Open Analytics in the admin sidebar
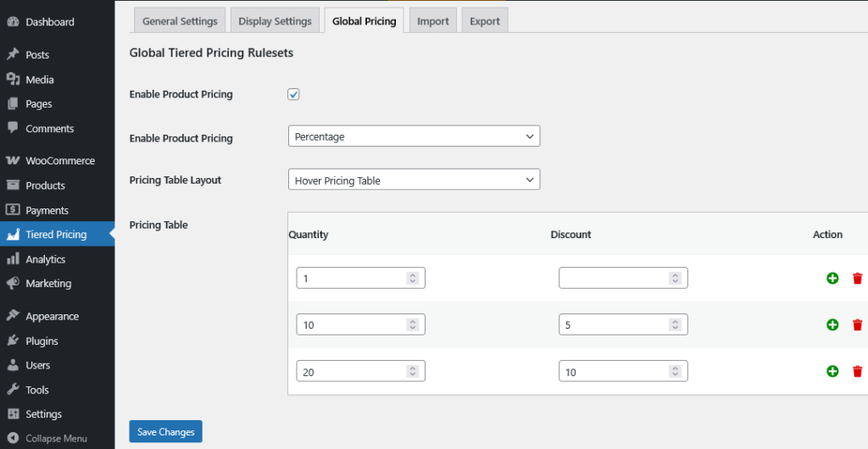 [x=45, y=259]
